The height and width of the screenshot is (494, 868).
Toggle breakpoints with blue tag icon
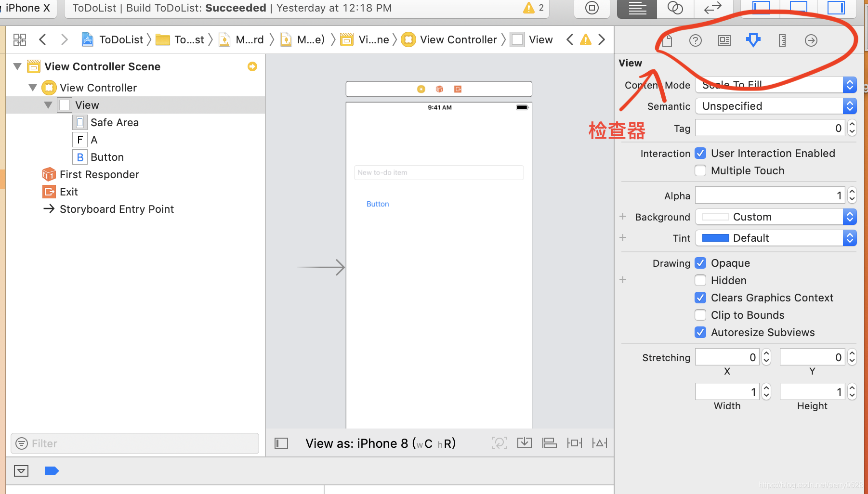(52, 471)
